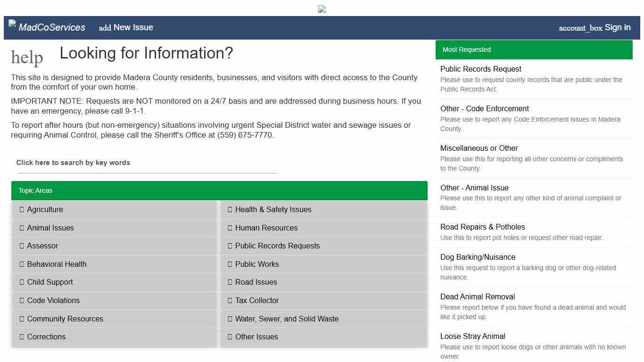This screenshot has height=362, width=644.
Task: Expand Water, Sewer, and Solid Waste
Action: click(x=287, y=319)
